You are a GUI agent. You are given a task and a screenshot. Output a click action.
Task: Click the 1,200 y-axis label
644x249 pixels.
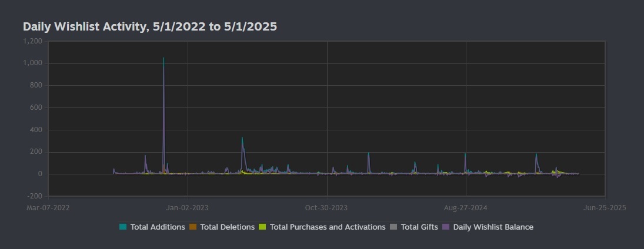tap(32, 41)
